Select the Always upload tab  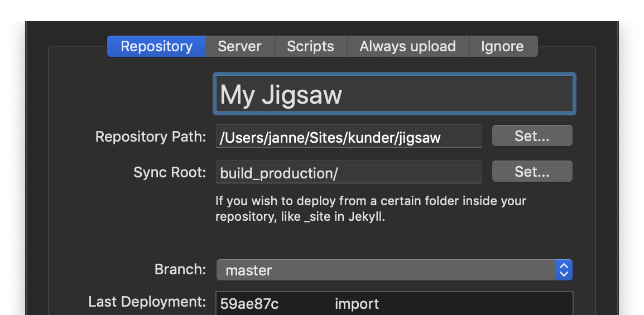pyautogui.click(x=408, y=46)
